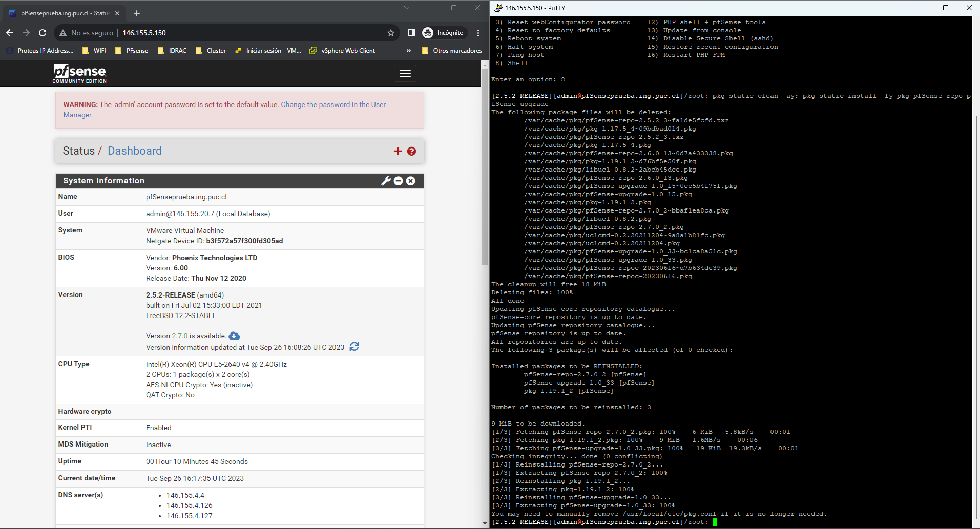Image resolution: width=980 pixels, height=529 pixels.
Task: Minimize the PuTTY window
Action: click(x=923, y=8)
